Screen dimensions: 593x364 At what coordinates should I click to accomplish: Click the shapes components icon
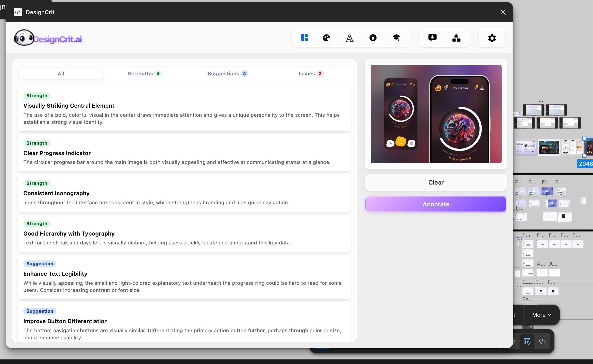[x=456, y=38]
